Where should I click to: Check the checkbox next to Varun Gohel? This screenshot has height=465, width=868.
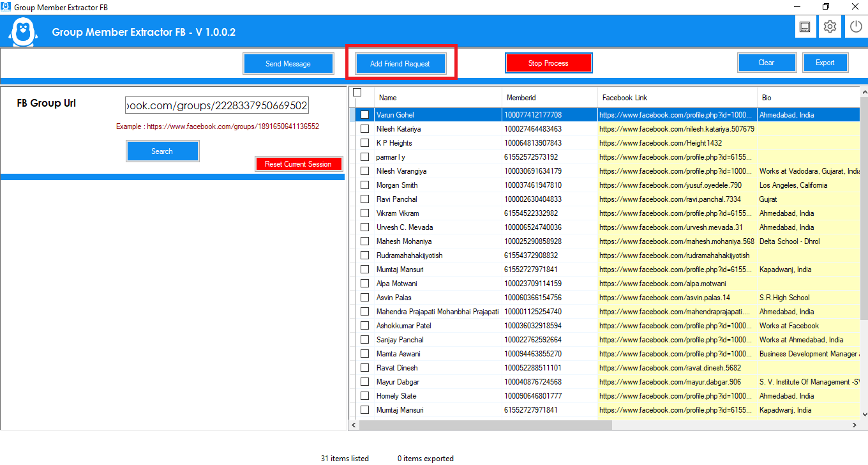click(x=364, y=115)
